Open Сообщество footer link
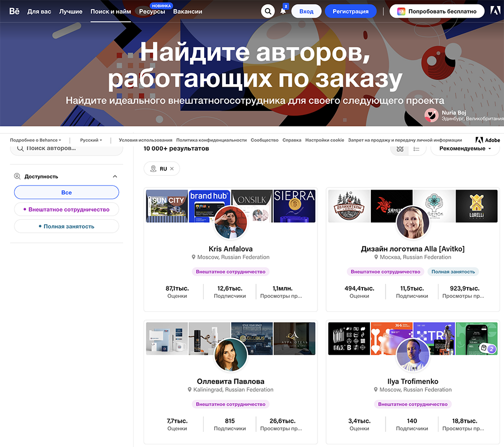This screenshot has width=504, height=447. (x=265, y=140)
